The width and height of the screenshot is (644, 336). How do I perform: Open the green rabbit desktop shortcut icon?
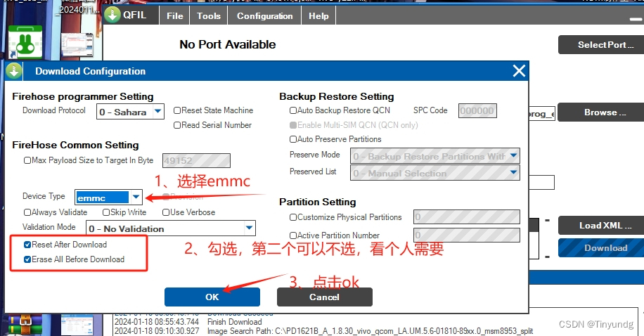click(x=25, y=41)
